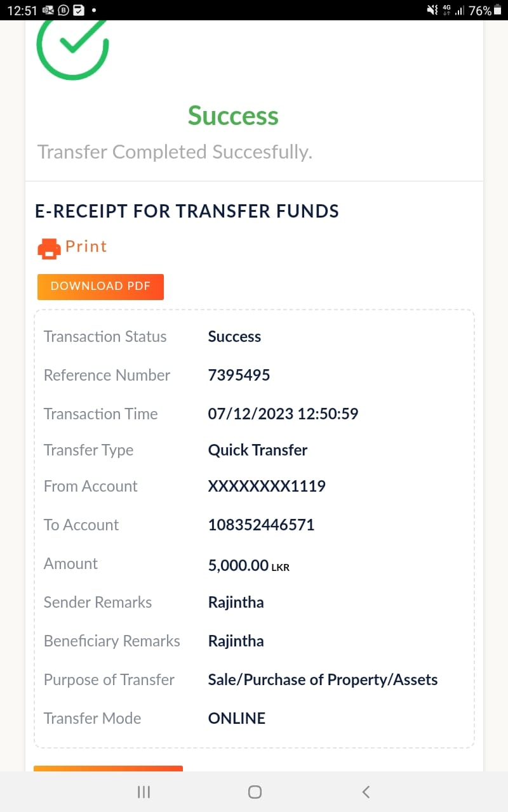Image resolution: width=508 pixels, height=812 pixels.
Task: Tap the checkbox notification icon in status bar
Action: click(79, 10)
